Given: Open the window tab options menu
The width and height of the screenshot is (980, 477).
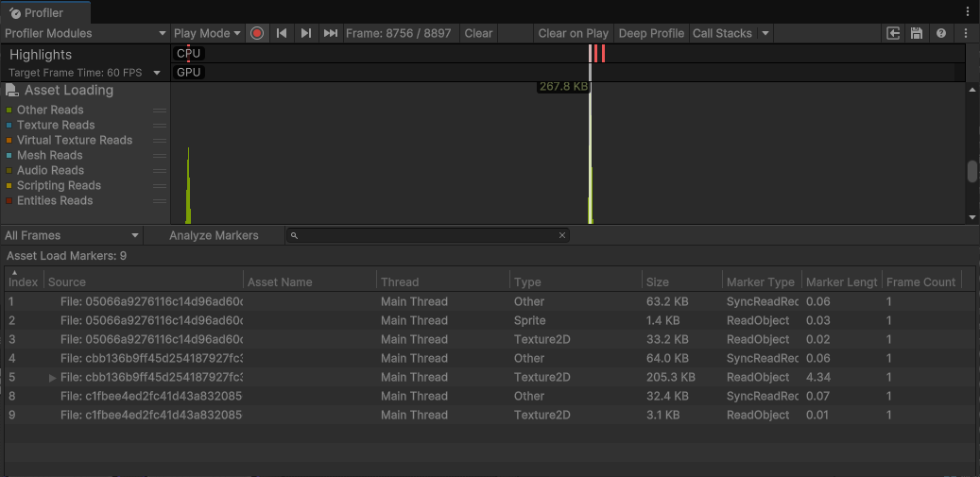Looking at the screenshot, I should tap(968, 12).
